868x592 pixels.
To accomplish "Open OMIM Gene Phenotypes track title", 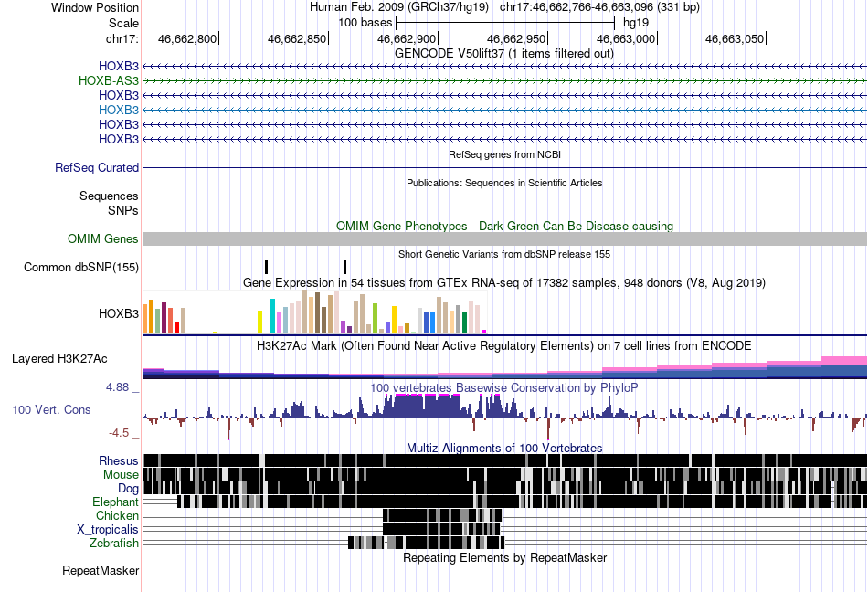I will point(504,227).
